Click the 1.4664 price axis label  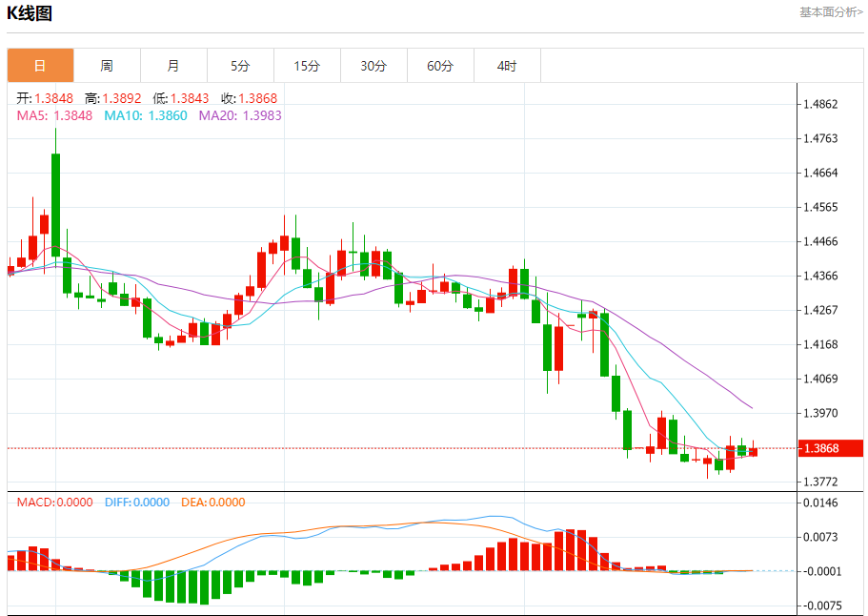click(x=821, y=173)
